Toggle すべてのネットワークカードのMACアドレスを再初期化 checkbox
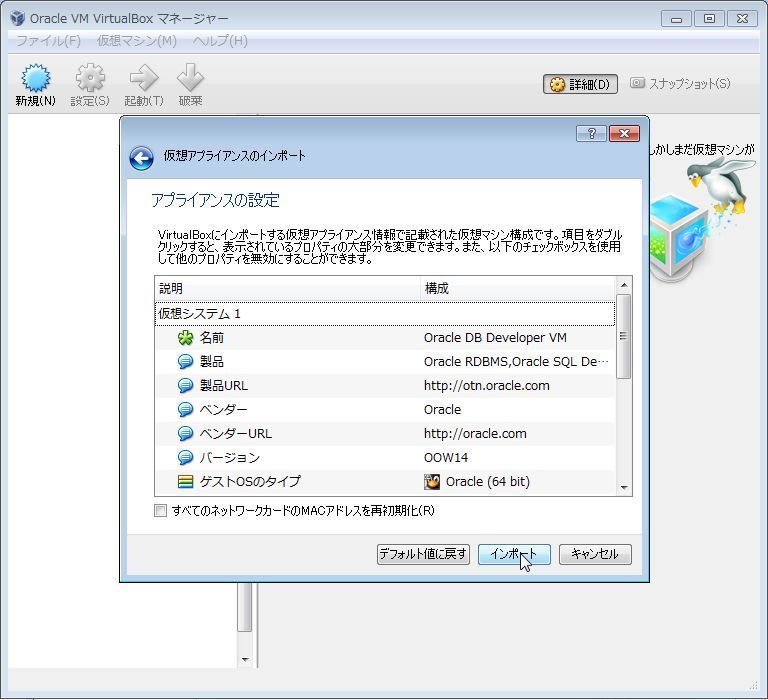 [x=160, y=511]
